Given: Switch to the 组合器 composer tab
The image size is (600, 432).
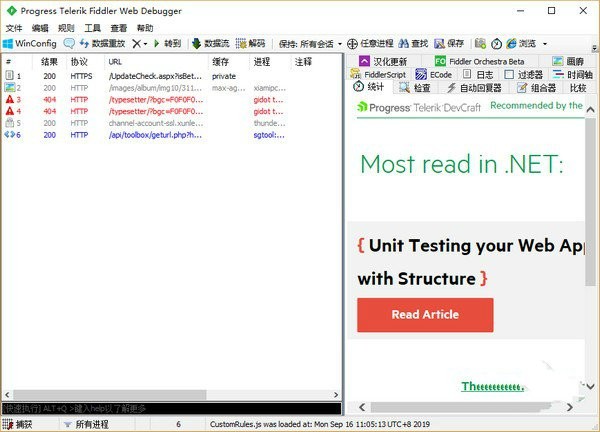Looking at the screenshot, I should point(536,88).
